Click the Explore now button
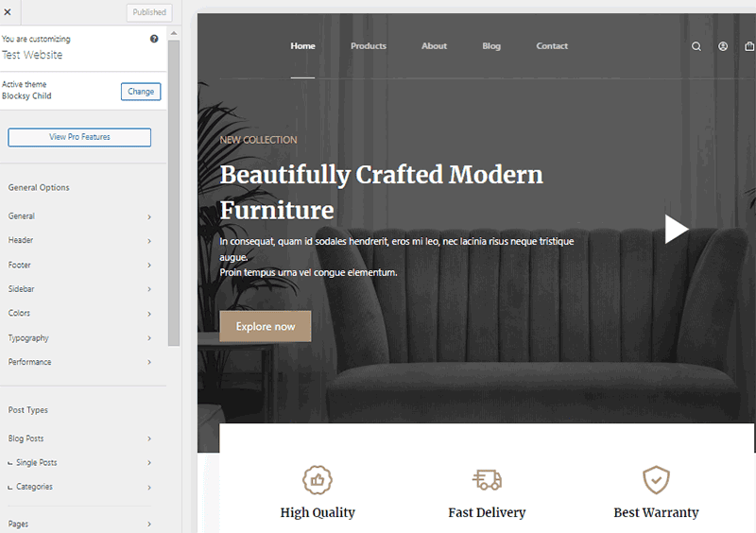This screenshot has height=533, width=756. click(266, 327)
